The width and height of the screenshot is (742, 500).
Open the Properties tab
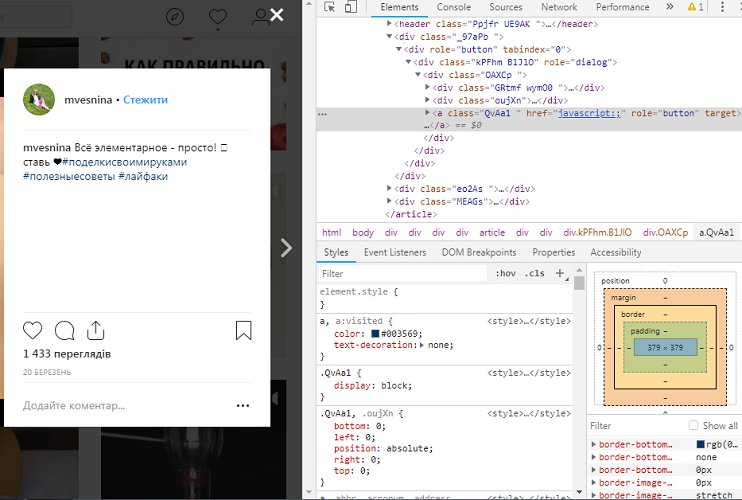pos(554,252)
